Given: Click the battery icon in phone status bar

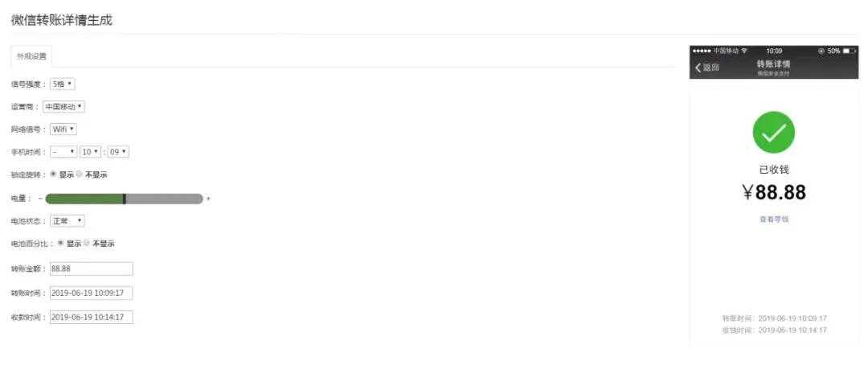Looking at the screenshot, I should (850, 51).
